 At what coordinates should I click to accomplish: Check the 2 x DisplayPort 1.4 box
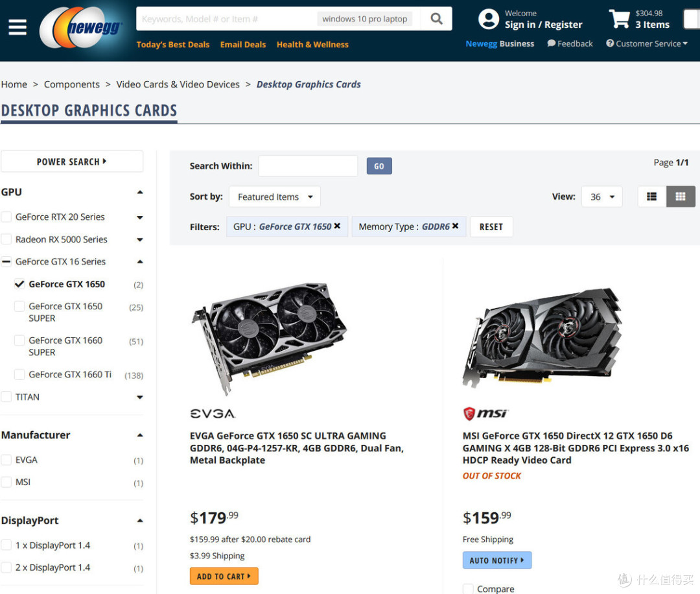click(x=6, y=567)
